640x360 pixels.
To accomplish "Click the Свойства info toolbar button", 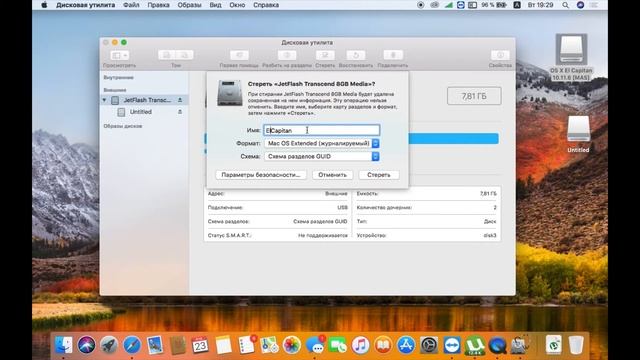I will [x=500, y=55].
